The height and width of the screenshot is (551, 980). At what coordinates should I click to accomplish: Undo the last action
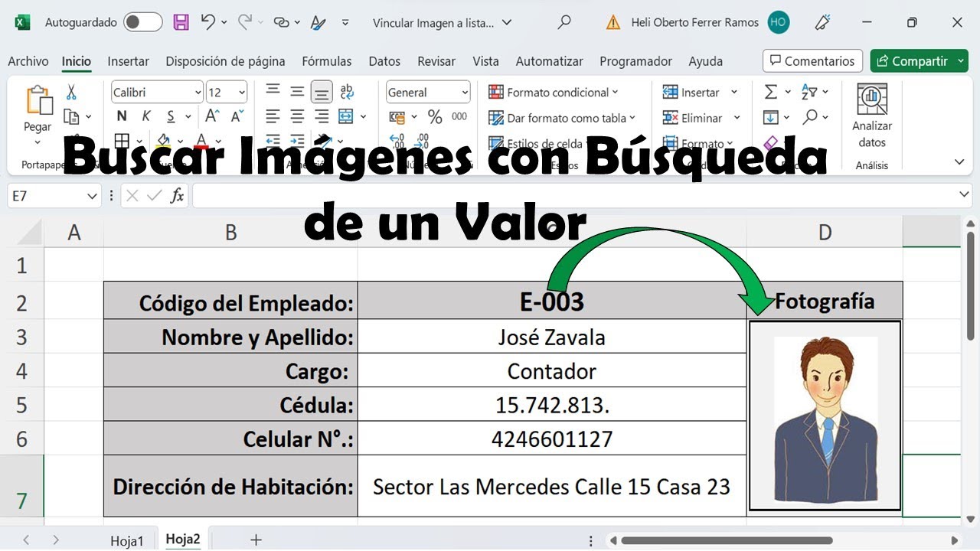point(207,22)
